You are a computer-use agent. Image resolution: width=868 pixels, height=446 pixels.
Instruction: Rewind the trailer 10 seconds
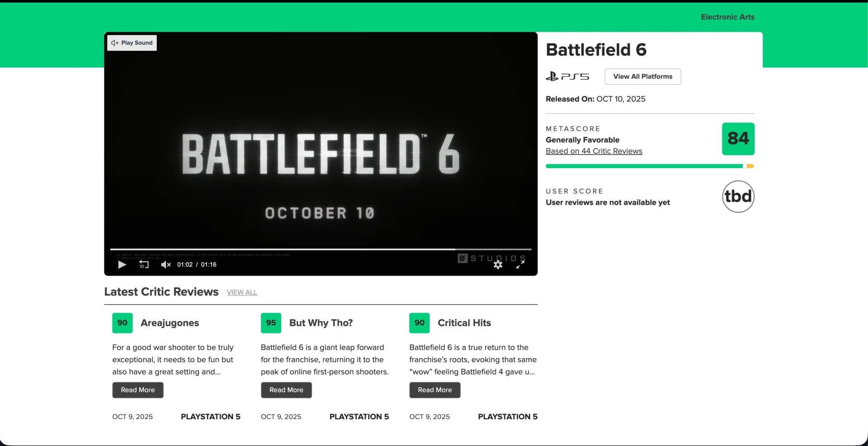click(144, 265)
